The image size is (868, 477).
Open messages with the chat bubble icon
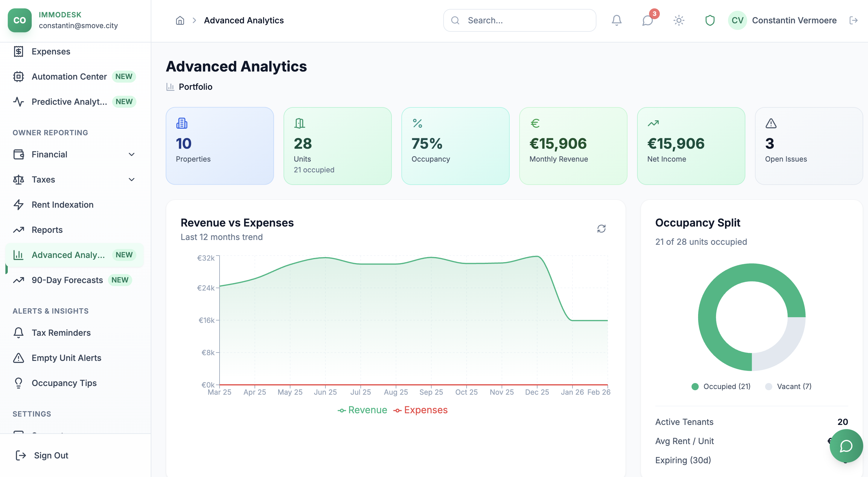tap(647, 21)
